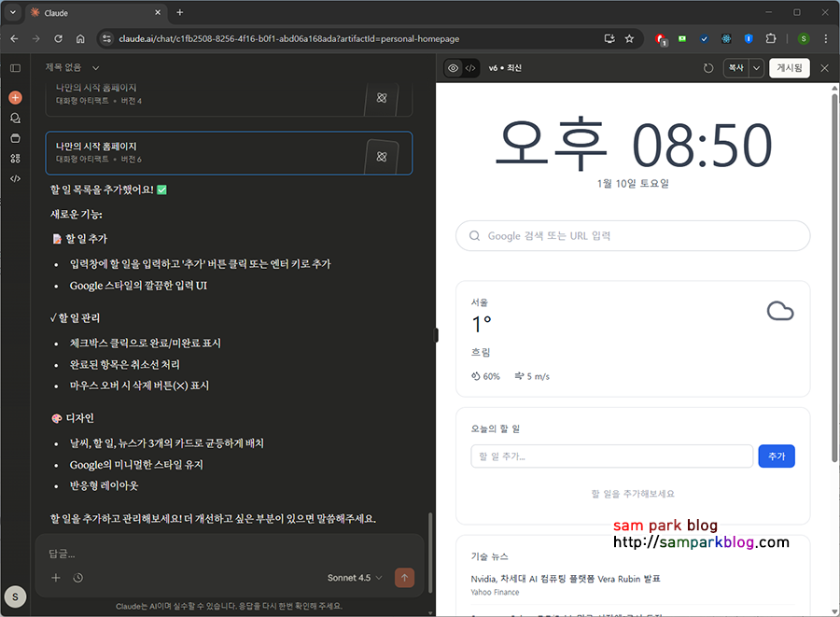
Task: Expand the copy options dropdown arrow
Action: (756, 68)
